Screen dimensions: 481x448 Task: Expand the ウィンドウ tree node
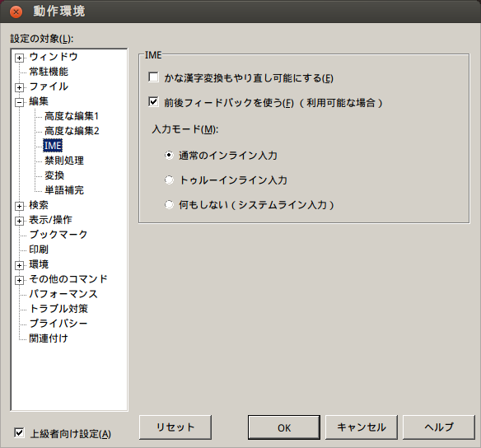pyautogui.click(x=19, y=58)
